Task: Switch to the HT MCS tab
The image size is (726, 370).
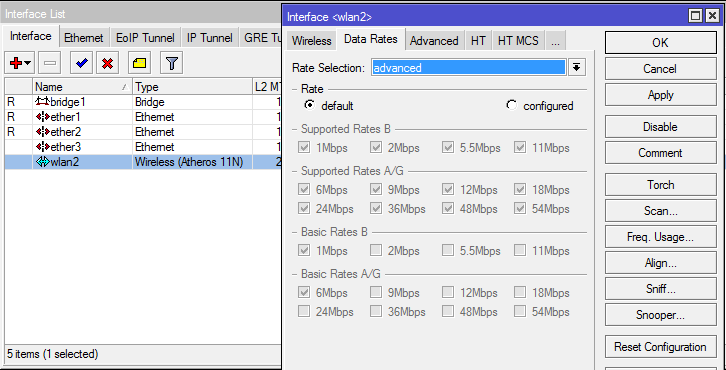Action: (x=518, y=41)
